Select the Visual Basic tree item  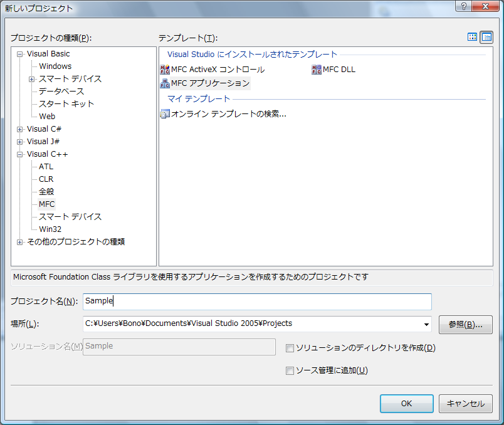pos(48,54)
